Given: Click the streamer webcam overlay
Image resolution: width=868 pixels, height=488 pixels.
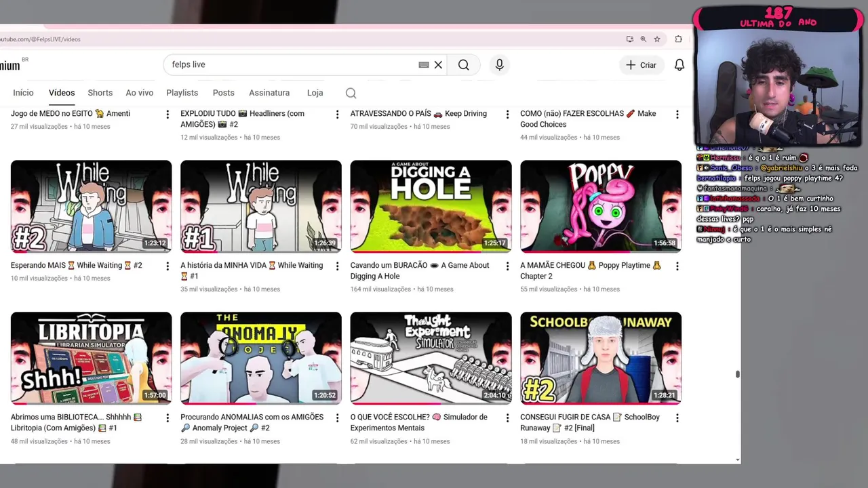Looking at the screenshot, I should pos(777,76).
